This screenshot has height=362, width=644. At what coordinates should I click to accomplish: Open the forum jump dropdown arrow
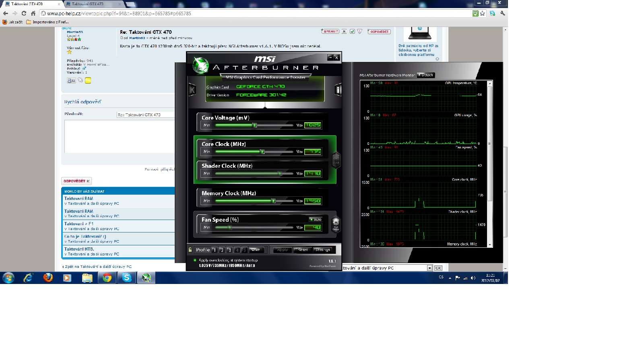tap(429, 268)
